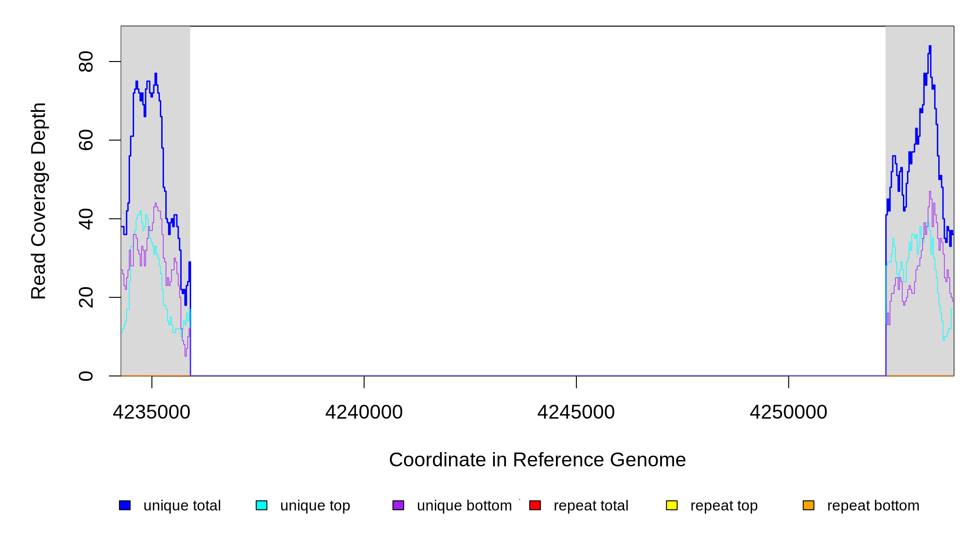Select the 'unique total' legend label
This screenshot has width=980, height=535.
182,506
